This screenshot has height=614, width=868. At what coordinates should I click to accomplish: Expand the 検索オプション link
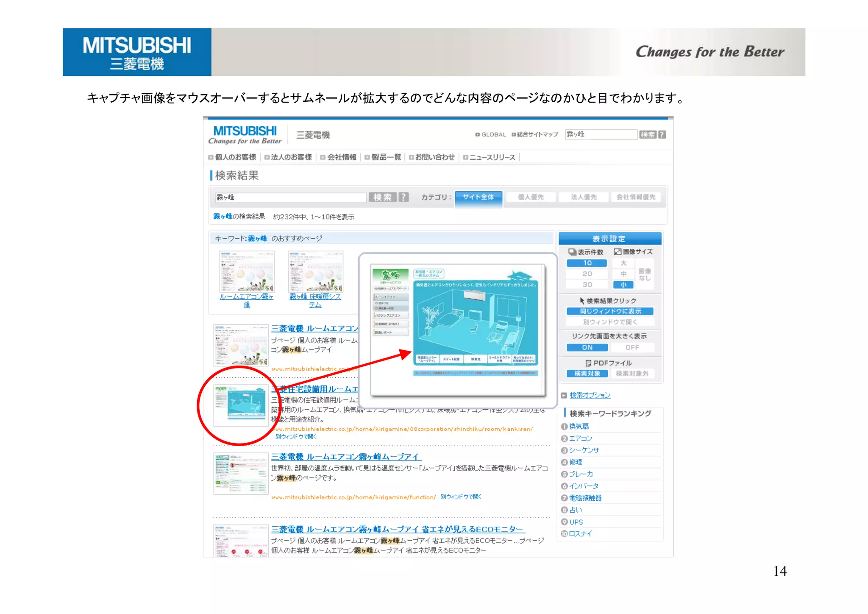click(x=590, y=395)
